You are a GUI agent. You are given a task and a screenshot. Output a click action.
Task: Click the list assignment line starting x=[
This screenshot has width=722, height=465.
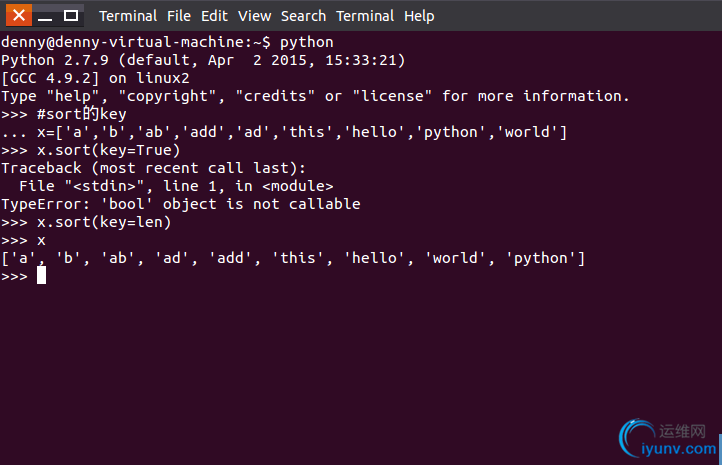tap(284, 132)
